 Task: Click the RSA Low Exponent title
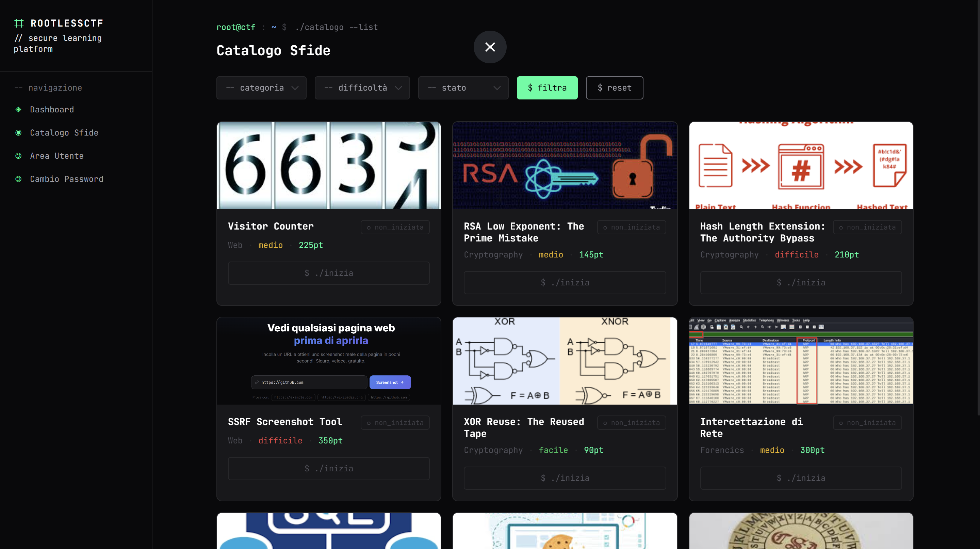click(524, 232)
